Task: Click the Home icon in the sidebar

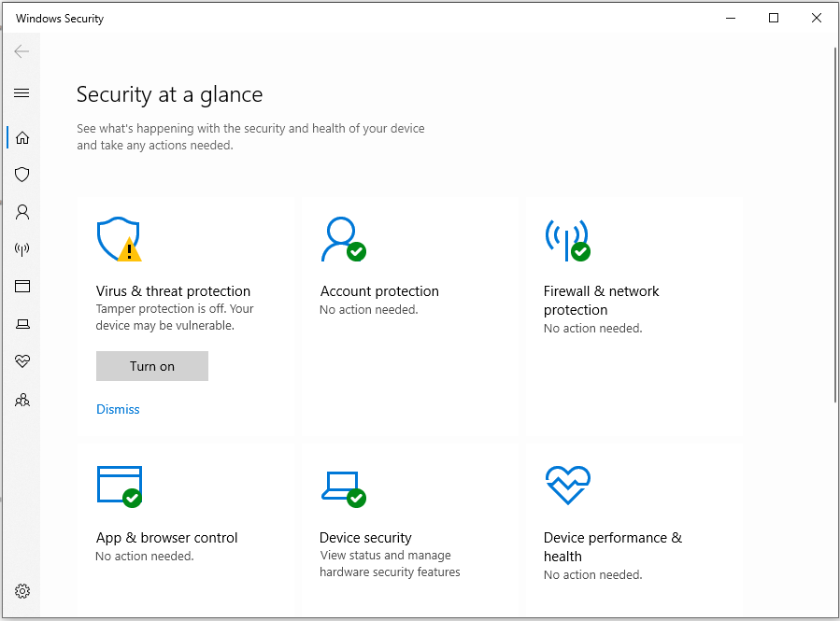Action: [21, 137]
